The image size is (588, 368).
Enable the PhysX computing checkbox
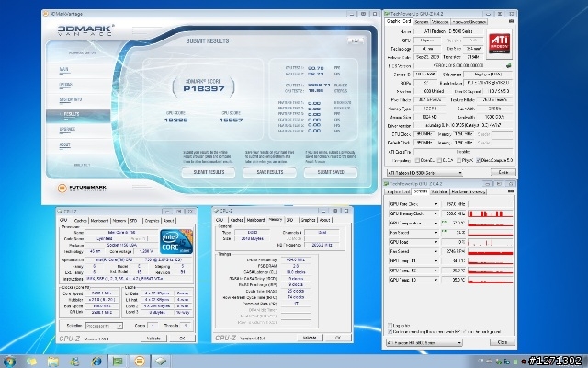click(459, 160)
